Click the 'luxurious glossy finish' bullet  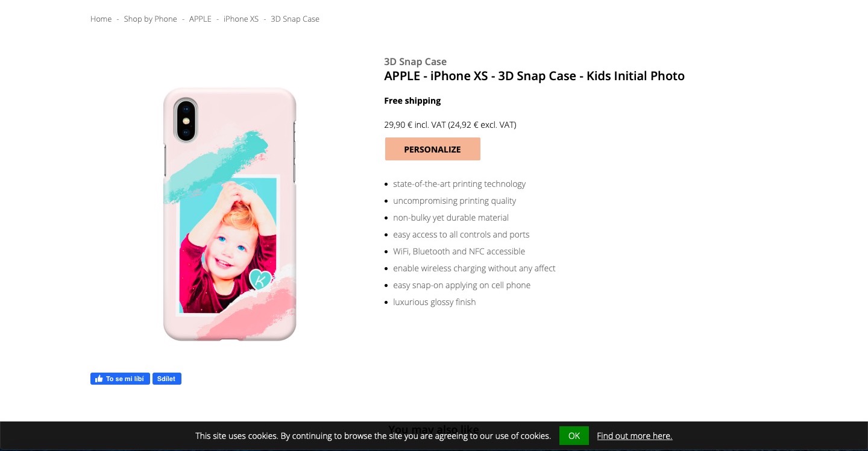[x=434, y=302]
